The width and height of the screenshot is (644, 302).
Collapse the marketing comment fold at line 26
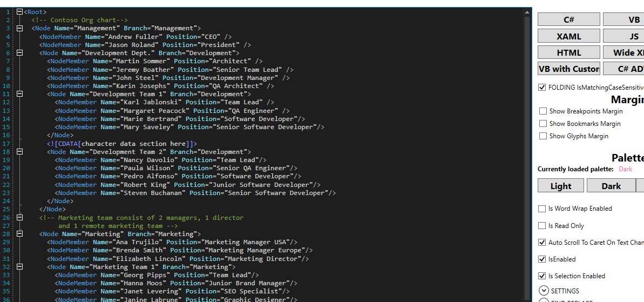pyautogui.click(x=19, y=217)
